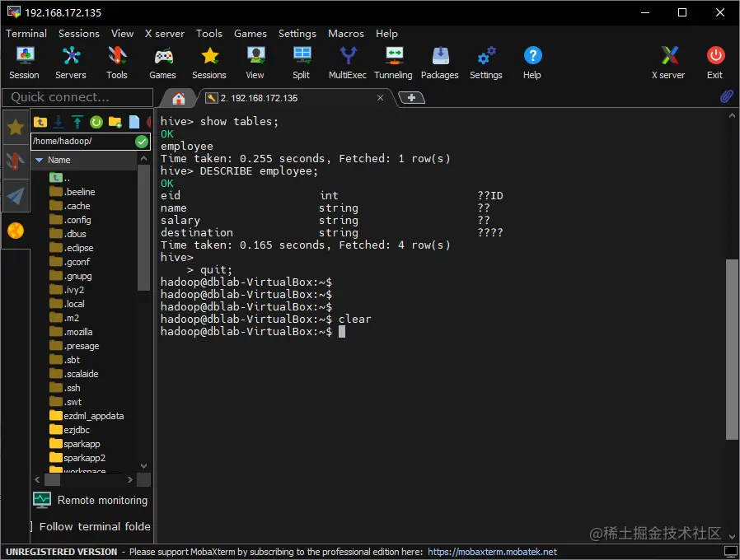
Task: Click the red Exit power icon
Action: pyautogui.click(x=715, y=63)
